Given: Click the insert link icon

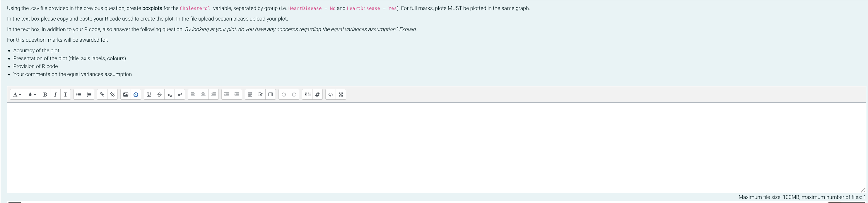Looking at the screenshot, I should pyautogui.click(x=102, y=94).
